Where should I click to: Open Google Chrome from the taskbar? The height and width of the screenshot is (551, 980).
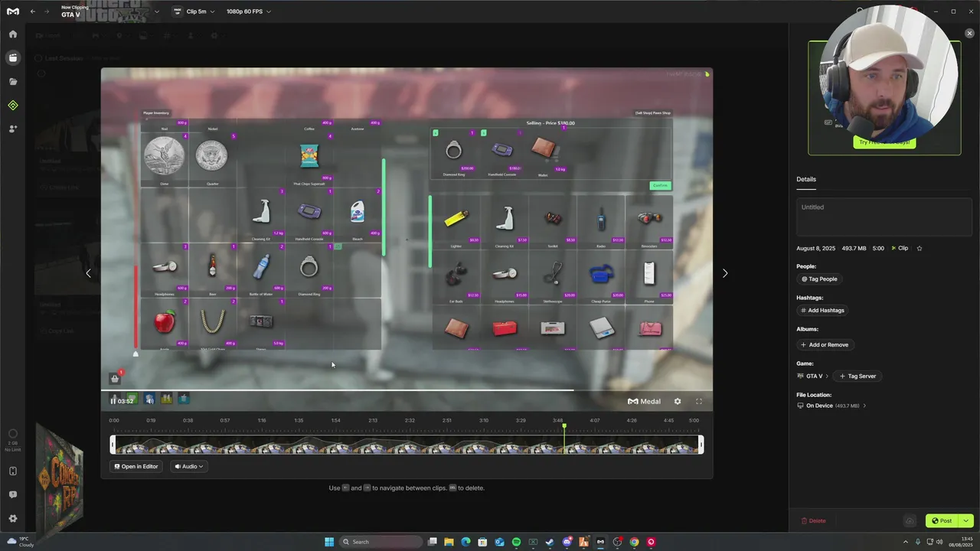pyautogui.click(x=634, y=542)
